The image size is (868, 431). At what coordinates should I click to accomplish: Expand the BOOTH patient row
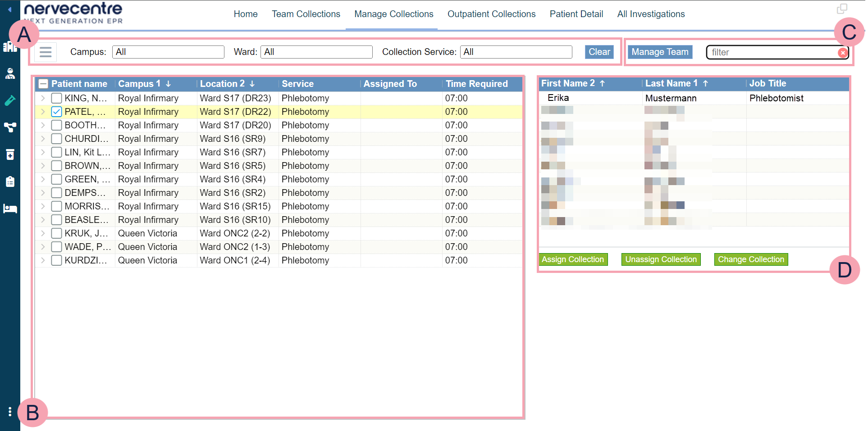coord(43,125)
